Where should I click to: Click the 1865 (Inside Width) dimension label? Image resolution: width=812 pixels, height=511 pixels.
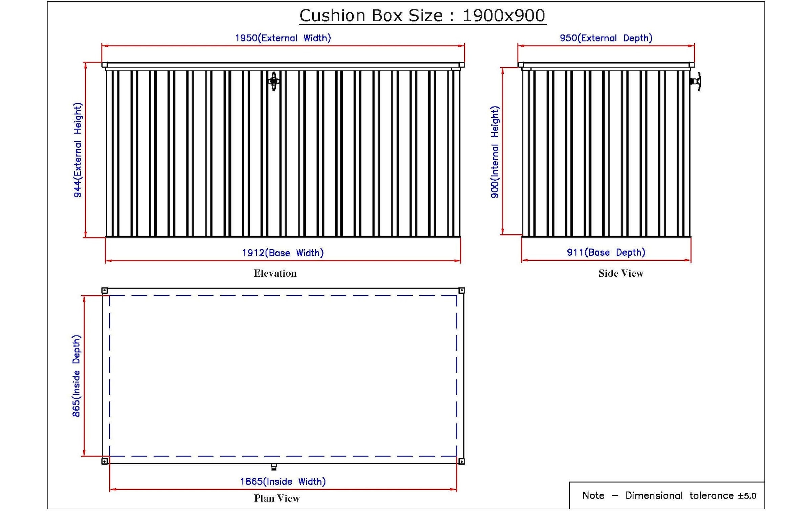click(283, 481)
